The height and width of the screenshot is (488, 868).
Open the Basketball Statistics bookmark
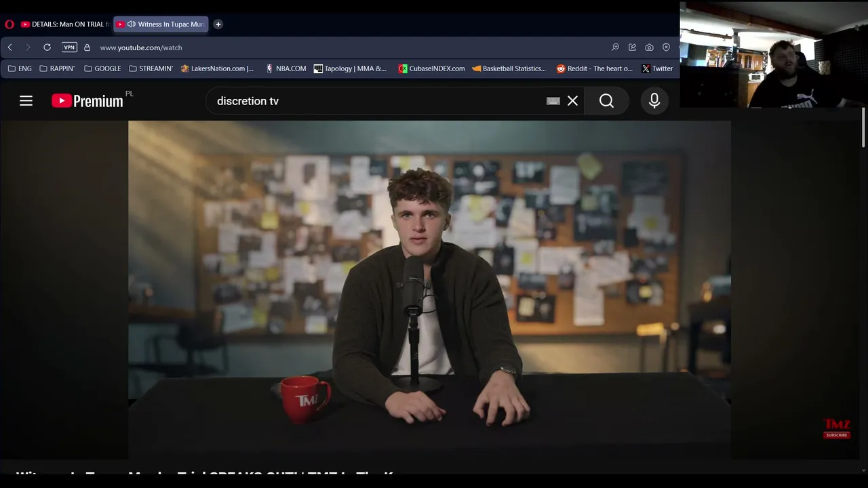click(509, 68)
